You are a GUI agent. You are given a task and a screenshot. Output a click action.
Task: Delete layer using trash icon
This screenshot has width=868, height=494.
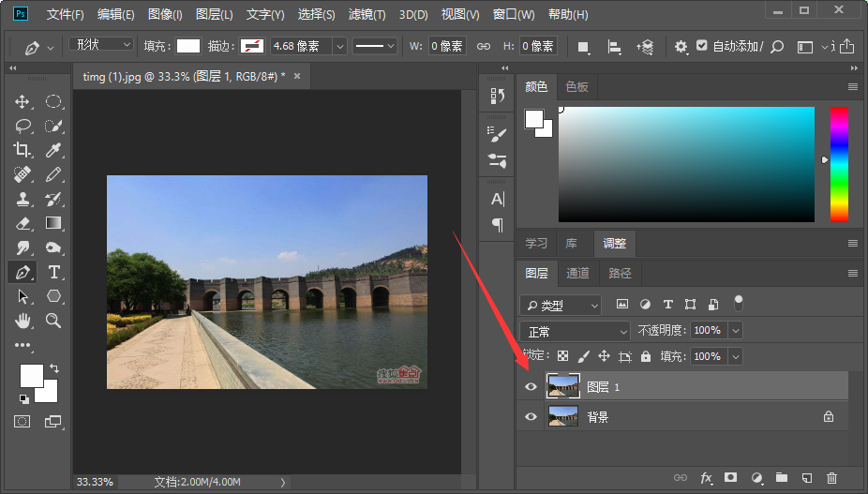831,478
